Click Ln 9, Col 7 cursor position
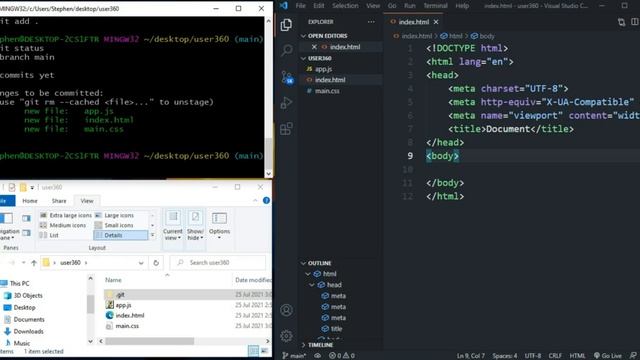640x360 pixels. point(471,356)
